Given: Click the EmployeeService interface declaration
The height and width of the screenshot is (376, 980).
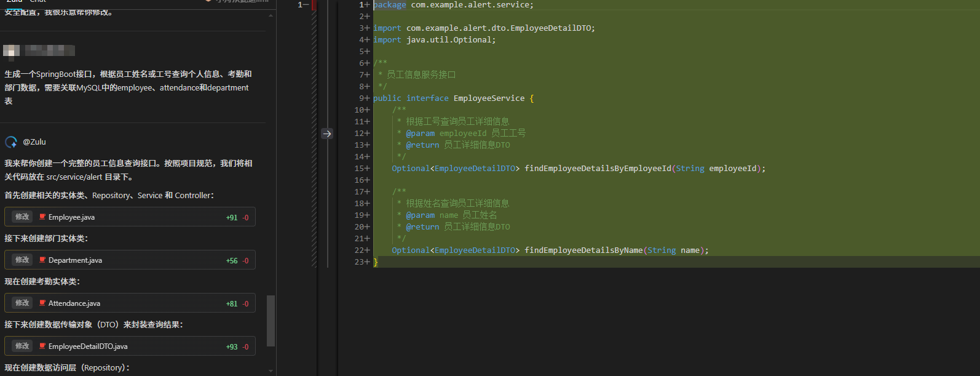Looking at the screenshot, I should [453, 98].
